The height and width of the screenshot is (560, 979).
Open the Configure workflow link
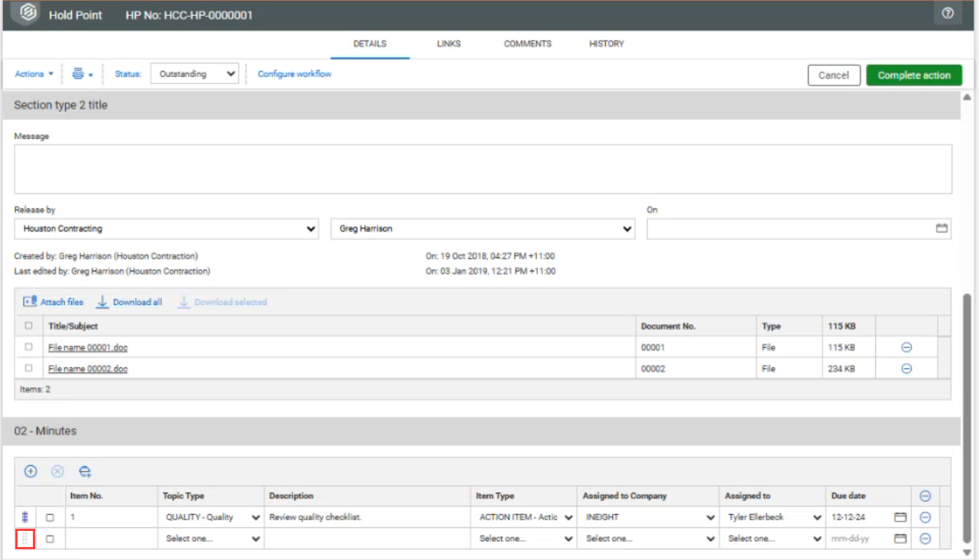[x=294, y=74]
